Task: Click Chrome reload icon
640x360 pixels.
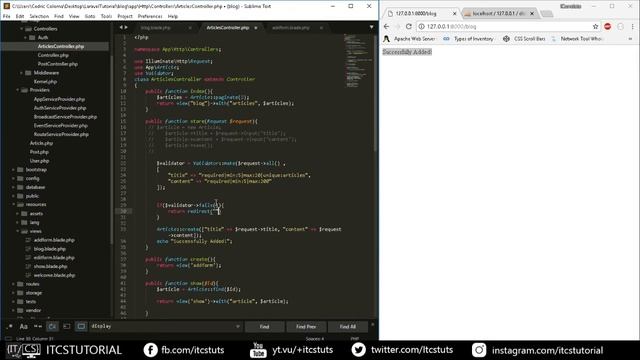Action: pos(409,27)
